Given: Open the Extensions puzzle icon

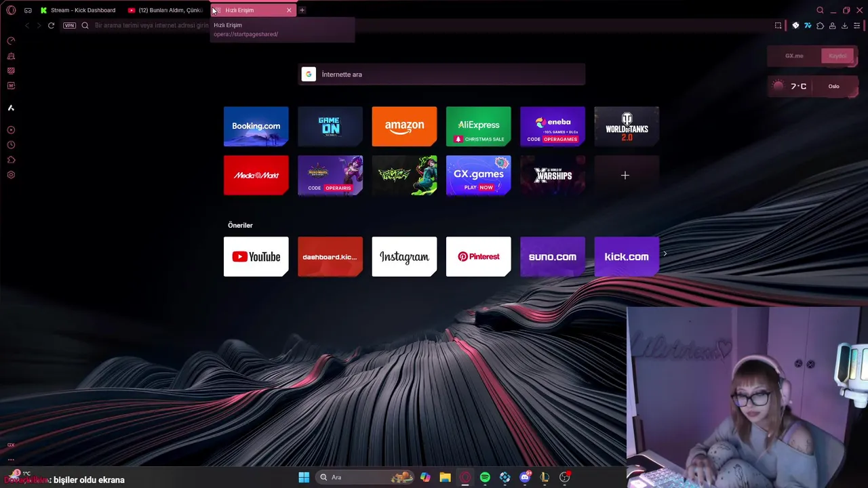Looking at the screenshot, I should pos(820,26).
